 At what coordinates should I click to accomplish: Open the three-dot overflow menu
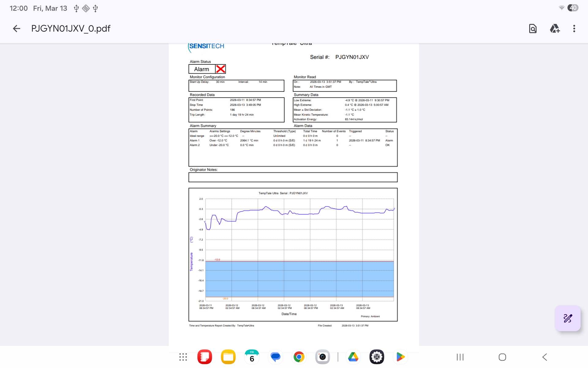click(574, 29)
